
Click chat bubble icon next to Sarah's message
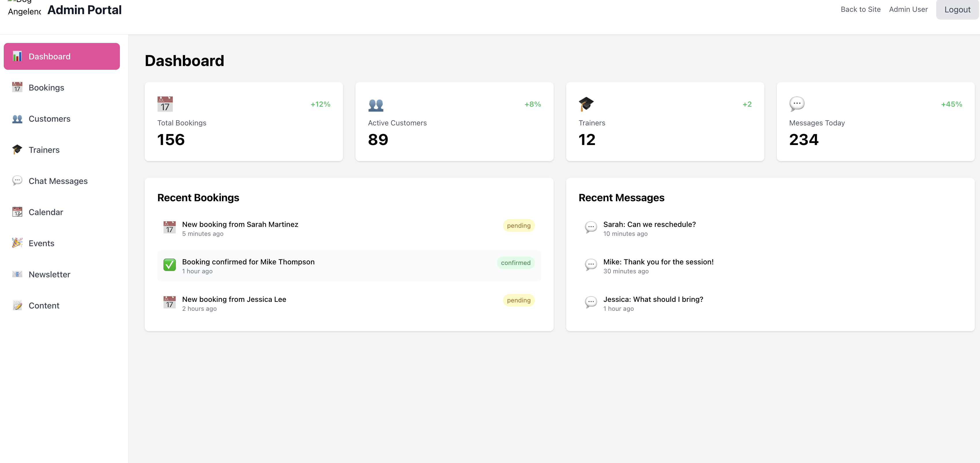(590, 227)
